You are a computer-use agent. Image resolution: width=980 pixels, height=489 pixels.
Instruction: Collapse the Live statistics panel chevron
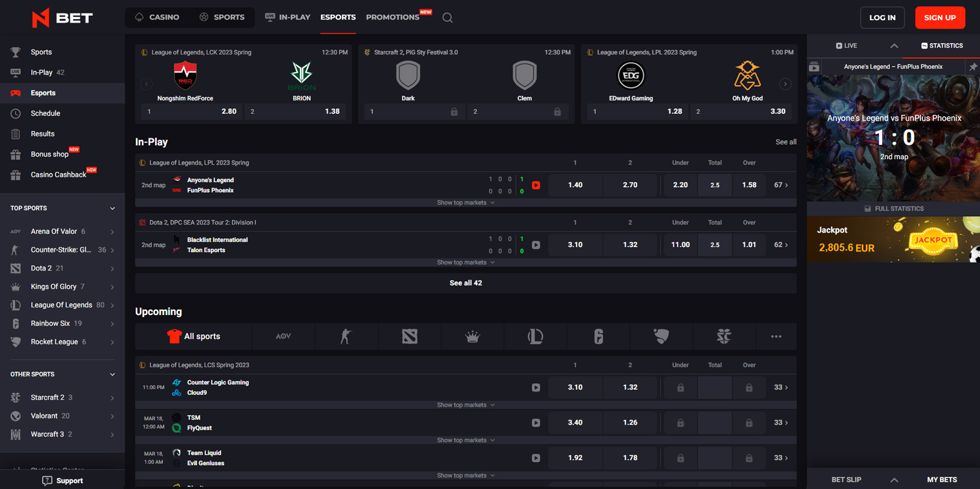(894, 46)
